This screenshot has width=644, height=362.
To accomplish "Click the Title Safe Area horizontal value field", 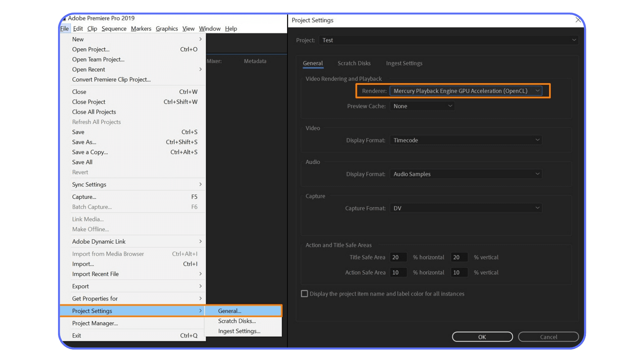I will [x=398, y=257].
